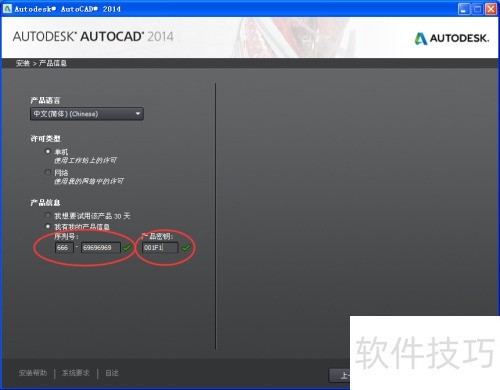Image resolution: width=500 pixels, height=390 pixels.
Task: Click the serial number field containing 69696969
Action: pyautogui.click(x=101, y=248)
